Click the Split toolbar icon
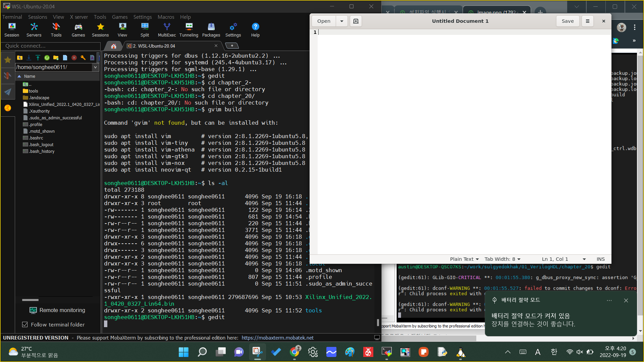644x362 pixels. tap(145, 29)
